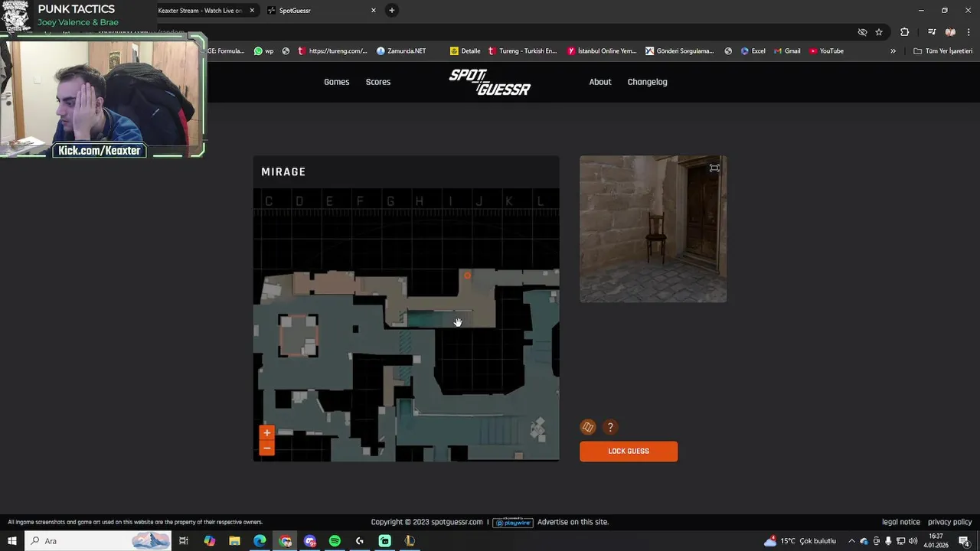Open the Detalle bookmark
Image resolution: width=980 pixels, height=551 pixels.
(465, 51)
